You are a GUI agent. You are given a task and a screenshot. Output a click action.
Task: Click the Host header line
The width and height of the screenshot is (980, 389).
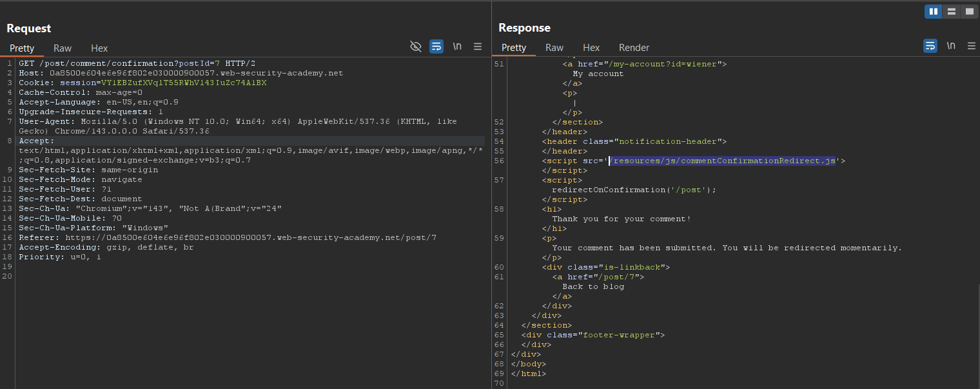click(181, 74)
